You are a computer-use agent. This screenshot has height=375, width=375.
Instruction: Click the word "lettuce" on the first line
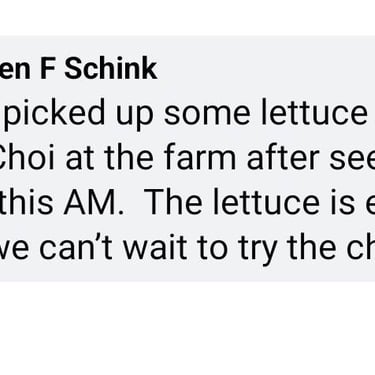(314, 112)
